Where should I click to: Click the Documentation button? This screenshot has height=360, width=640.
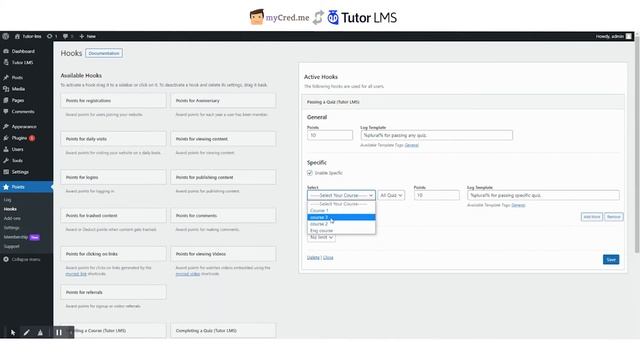point(104,53)
